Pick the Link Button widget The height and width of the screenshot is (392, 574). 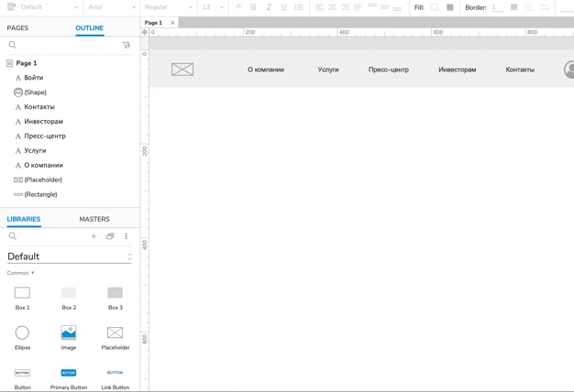click(x=116, y=378)
